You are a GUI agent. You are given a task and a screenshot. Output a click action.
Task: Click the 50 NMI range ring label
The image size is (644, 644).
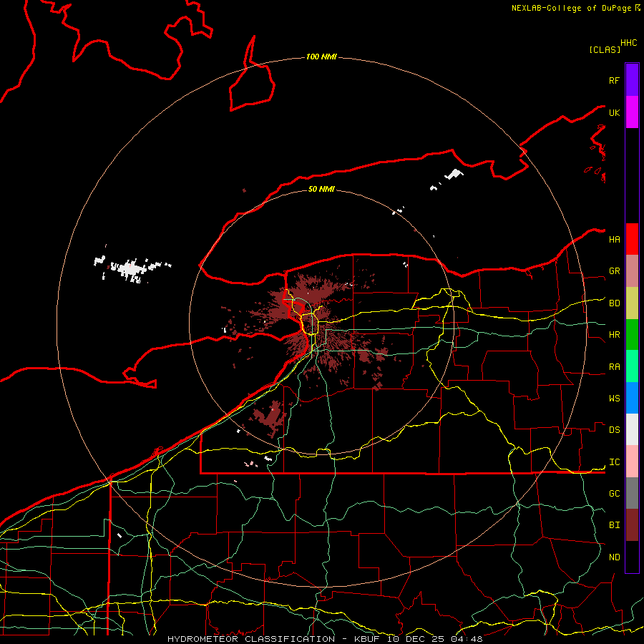coord(321,189)
